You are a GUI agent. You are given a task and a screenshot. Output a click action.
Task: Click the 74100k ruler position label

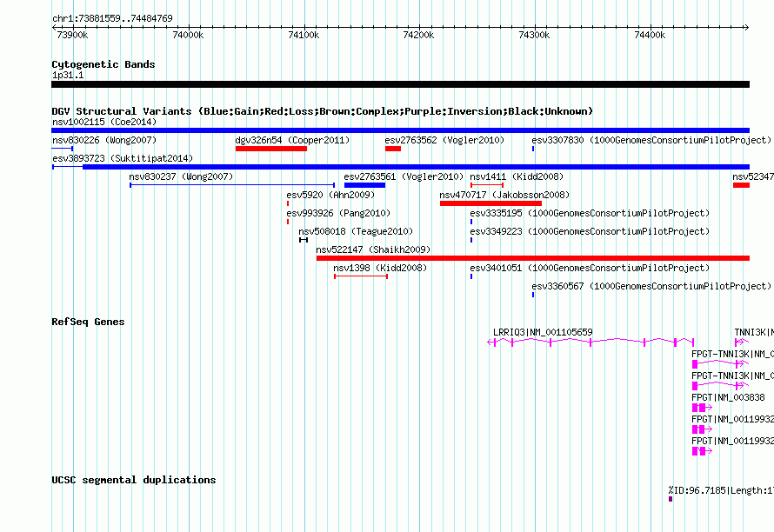304,35
